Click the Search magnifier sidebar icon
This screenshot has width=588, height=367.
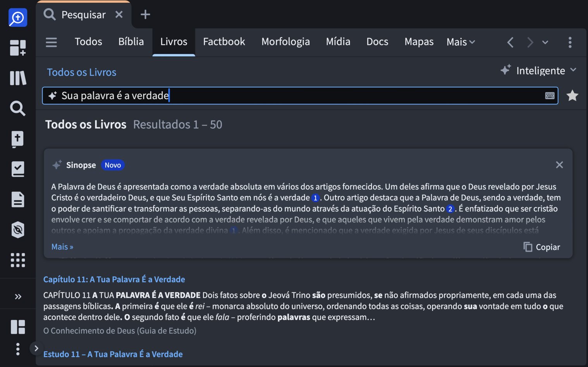18,108
